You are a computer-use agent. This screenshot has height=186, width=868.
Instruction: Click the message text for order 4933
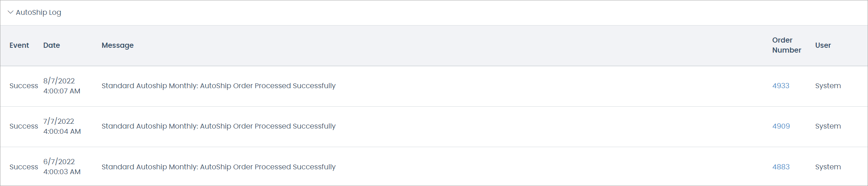pyautogui.click(x=218, y=86)
